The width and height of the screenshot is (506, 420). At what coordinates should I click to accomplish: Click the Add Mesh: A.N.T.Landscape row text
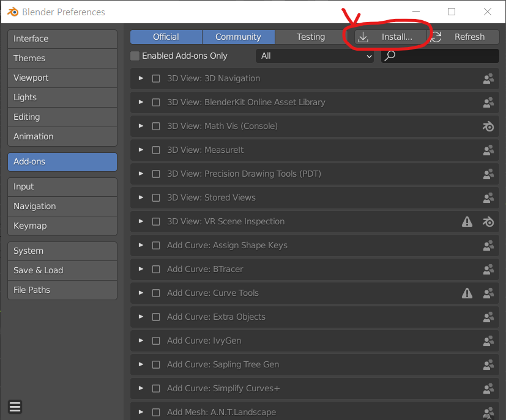point(221,412)
